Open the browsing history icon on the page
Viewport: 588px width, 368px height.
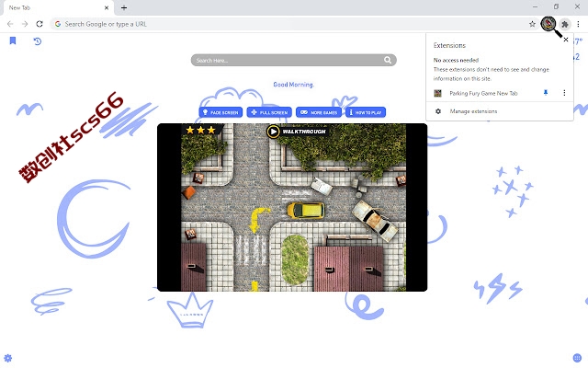(x=37, y=41)
